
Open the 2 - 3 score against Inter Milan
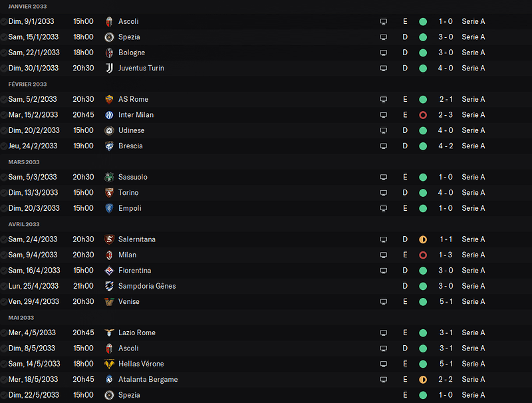(x=446, y=115)
